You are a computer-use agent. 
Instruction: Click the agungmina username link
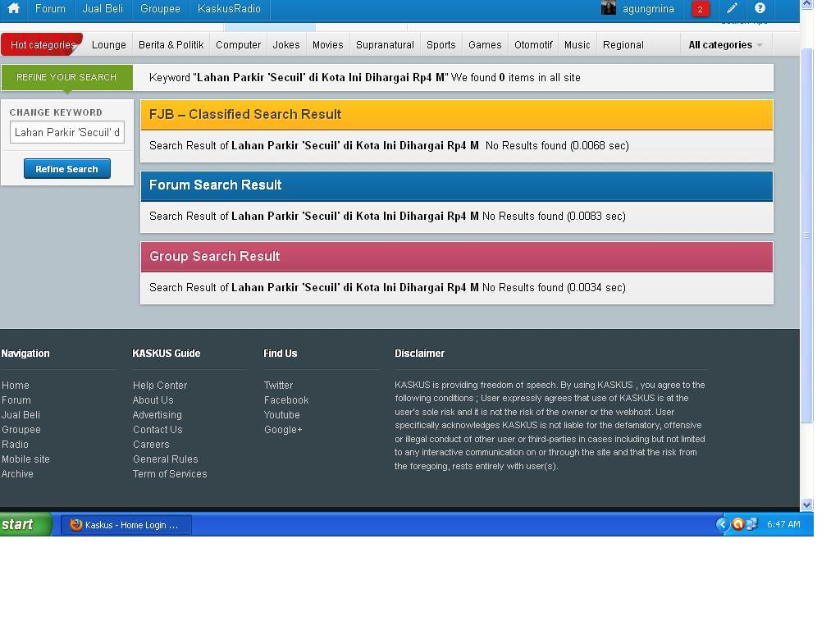click(x=648, y=8)
